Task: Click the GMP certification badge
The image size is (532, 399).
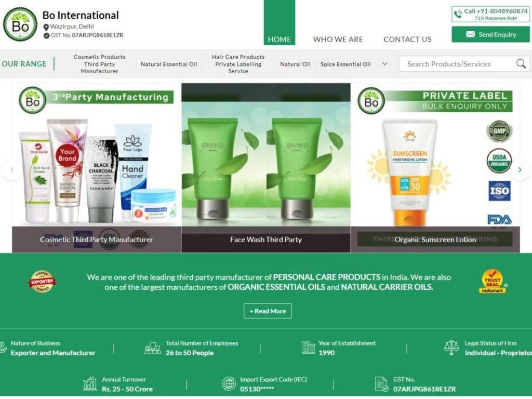Action: pyautogui.click(x=499, y=131)
